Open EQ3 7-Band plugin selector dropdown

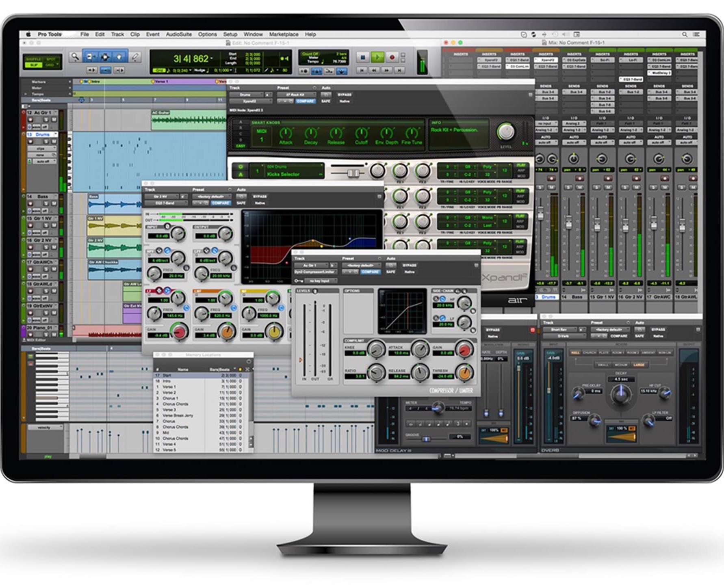(x=165, y=203)
